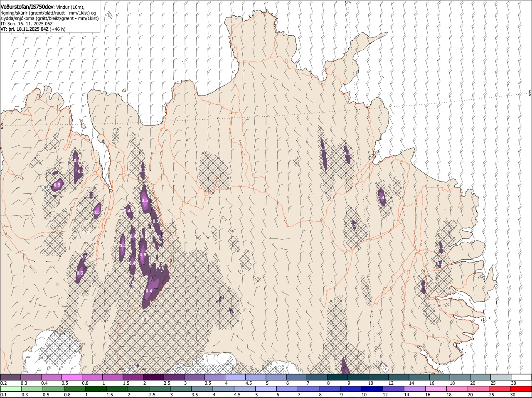Click the '0.2' label under the upper scale

pyautogui.click(x=3, y=383)
